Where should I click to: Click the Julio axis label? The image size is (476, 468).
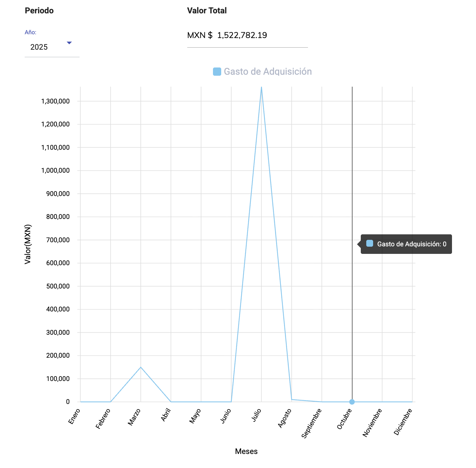256,416
